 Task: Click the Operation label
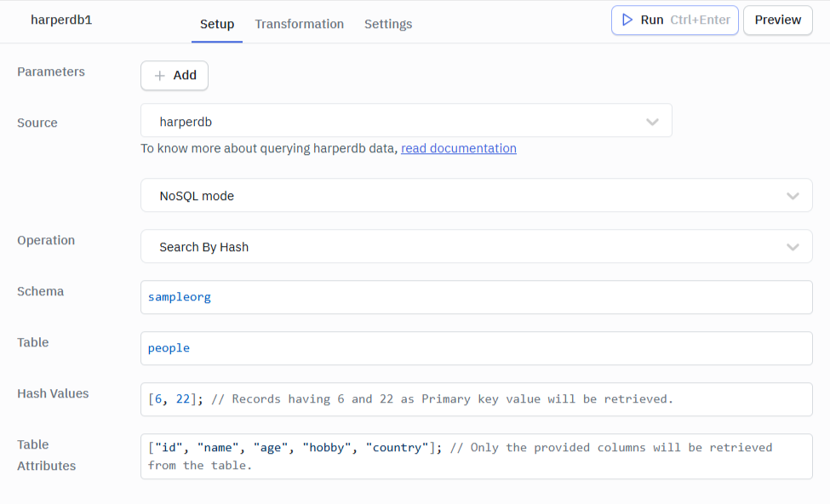[x=46, y=240]
